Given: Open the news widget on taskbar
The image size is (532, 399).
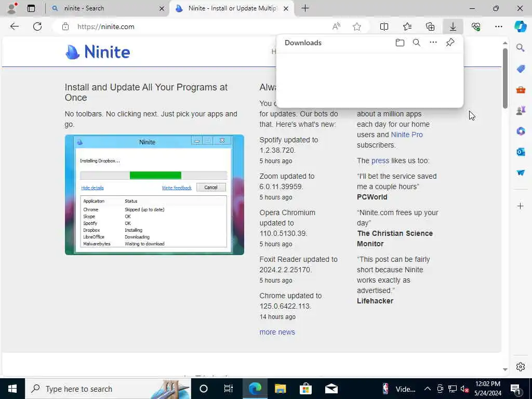Looking at the screenshot, I should [x=400, y=389].
